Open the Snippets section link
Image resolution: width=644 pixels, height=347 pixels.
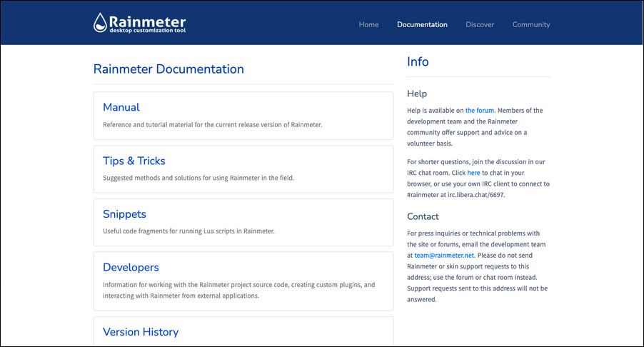click(124, 214)
